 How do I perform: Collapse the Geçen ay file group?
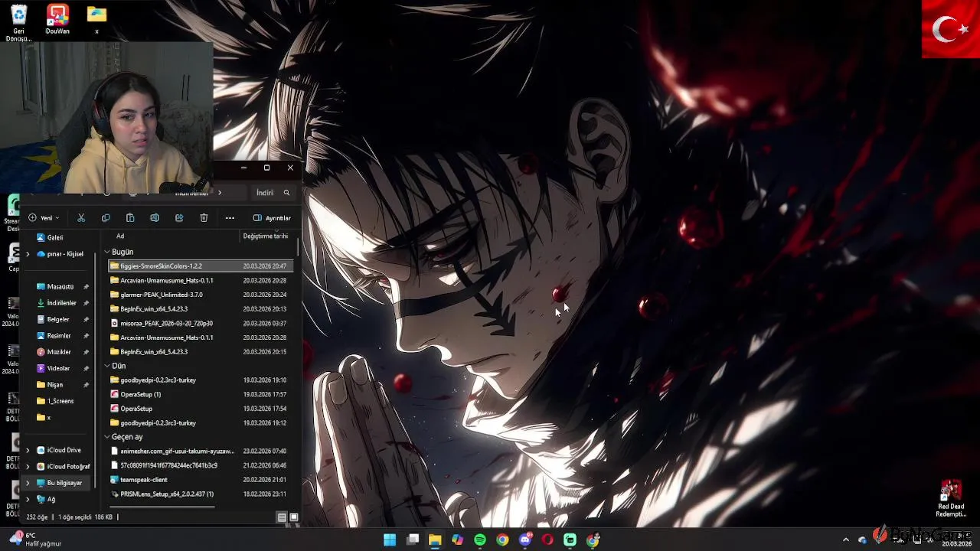[x=107, y=437]
